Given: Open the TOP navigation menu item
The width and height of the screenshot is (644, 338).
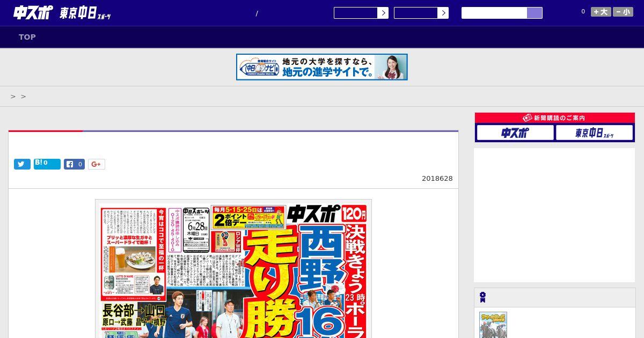Looking at the screenshot, I should tap(27, 37).
